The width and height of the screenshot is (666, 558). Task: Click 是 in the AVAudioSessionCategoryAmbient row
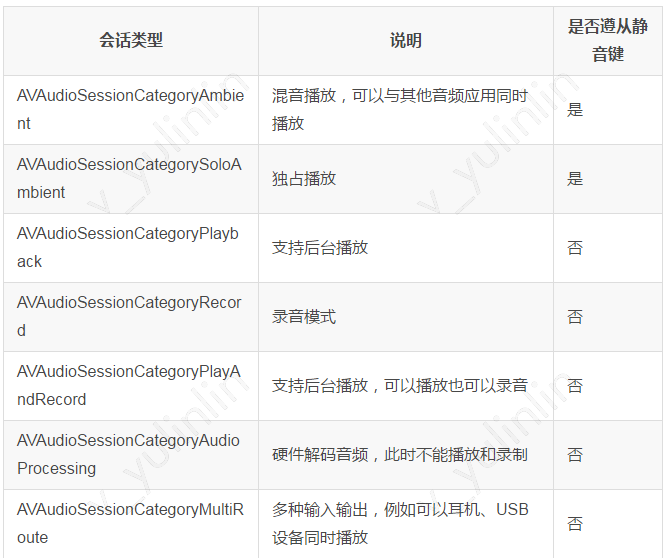pyautogui.click(x=575, y=110)
